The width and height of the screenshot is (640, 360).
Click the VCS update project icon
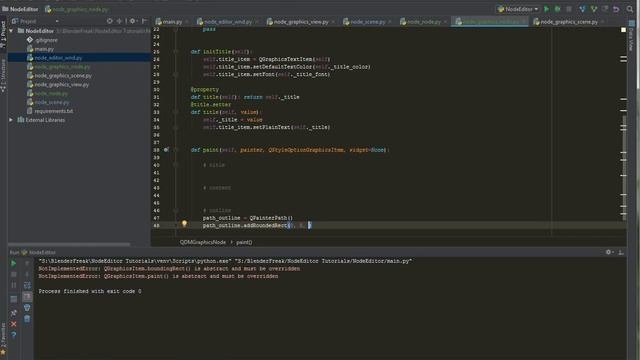click(582, 9)
